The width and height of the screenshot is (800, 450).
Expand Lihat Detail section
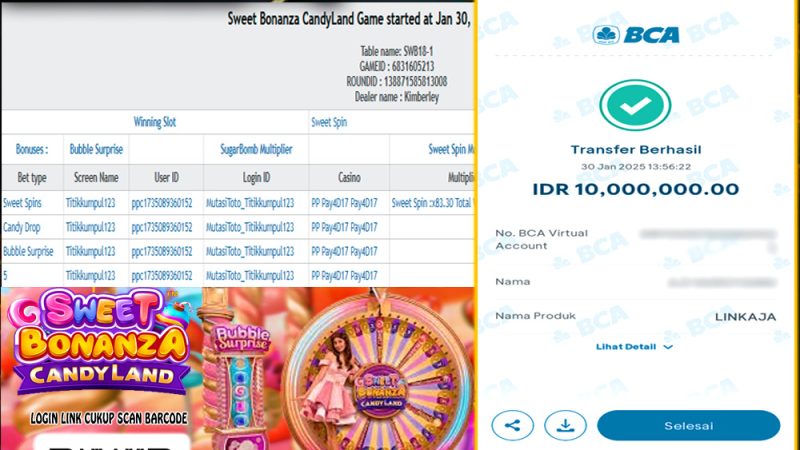(634, 347)
